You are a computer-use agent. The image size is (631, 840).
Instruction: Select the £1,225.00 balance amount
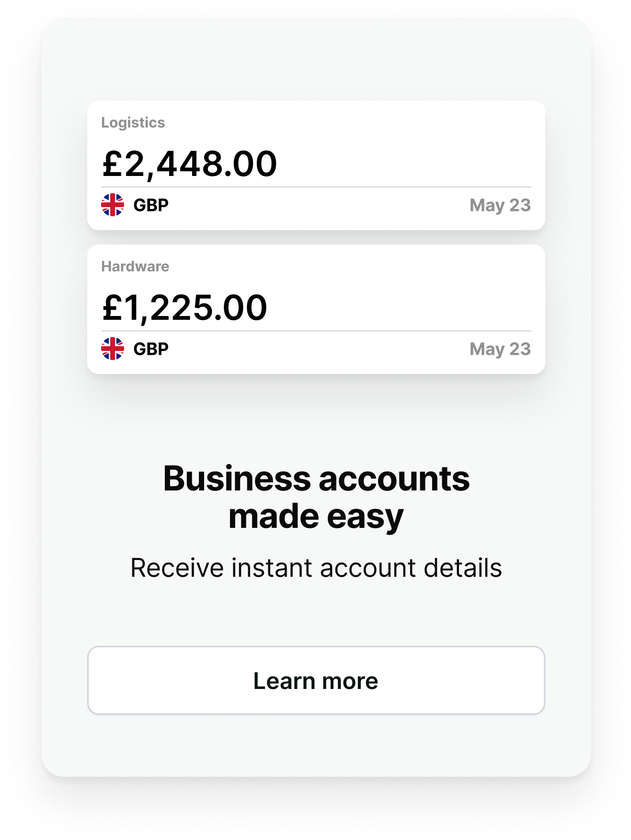pyautogui.click(x=185, y=308)
